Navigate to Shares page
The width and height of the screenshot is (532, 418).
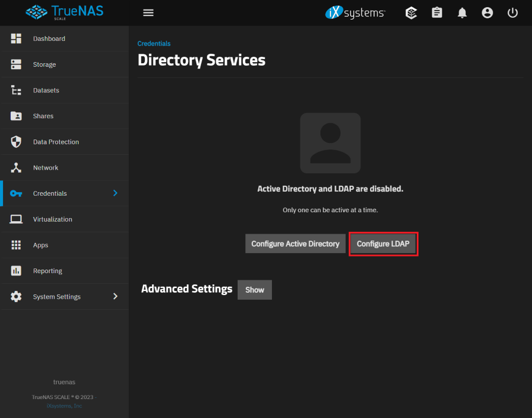(x=43, y=116)
